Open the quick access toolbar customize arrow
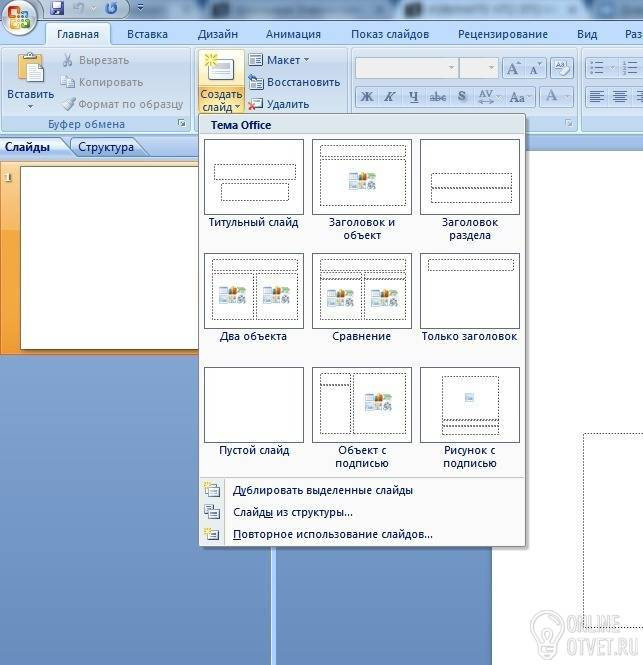643x665 pixels. (x=140, y=8)
